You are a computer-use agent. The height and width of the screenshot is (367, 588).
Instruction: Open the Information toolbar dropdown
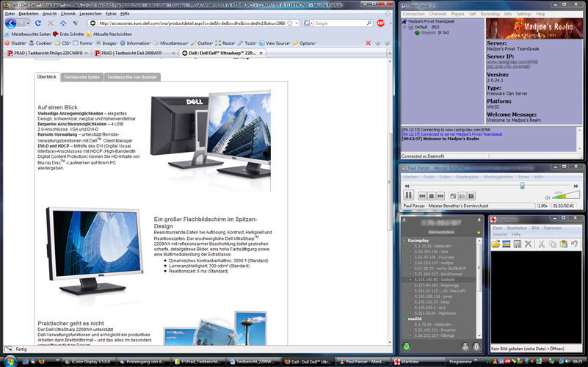click(x=135, y=43)
